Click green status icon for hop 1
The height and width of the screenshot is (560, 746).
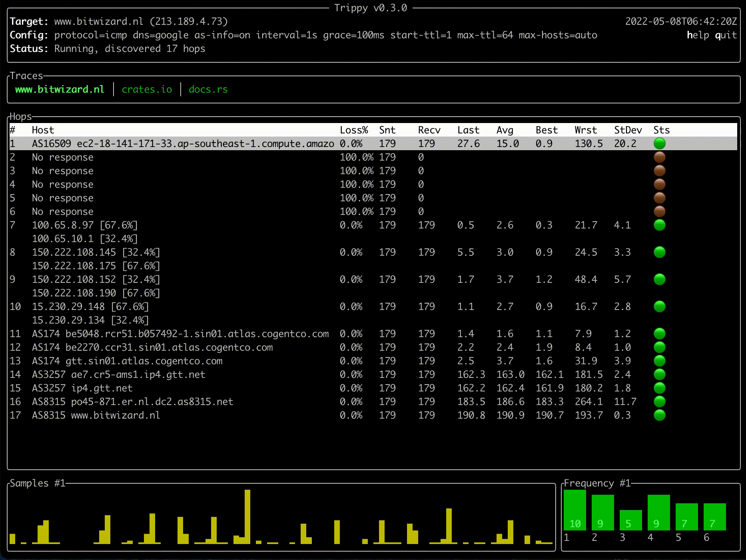click(659, 143)
